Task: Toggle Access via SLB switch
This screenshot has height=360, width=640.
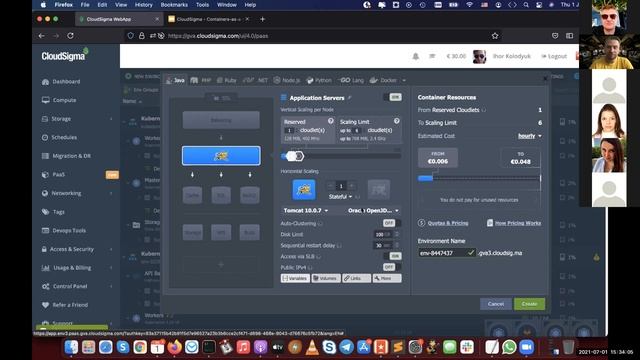Action: tap(392, 256)
